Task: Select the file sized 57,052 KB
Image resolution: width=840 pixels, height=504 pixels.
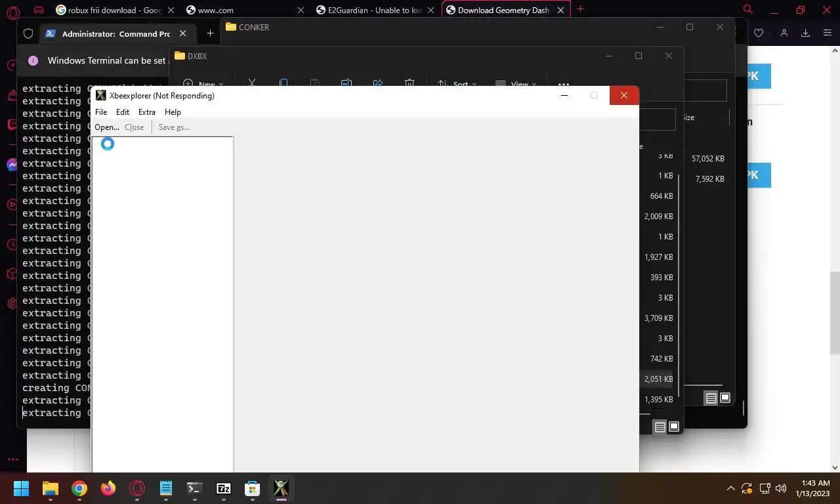Action: click(x=708, y=159)
